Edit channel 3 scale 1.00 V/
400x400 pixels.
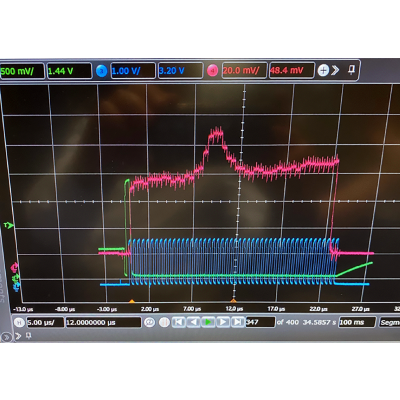133,71
